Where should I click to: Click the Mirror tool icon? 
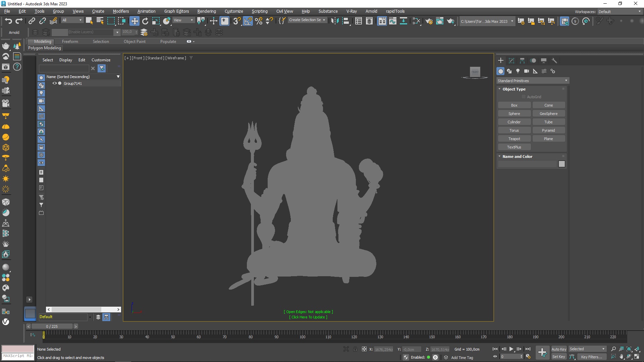tap(334, 21)
